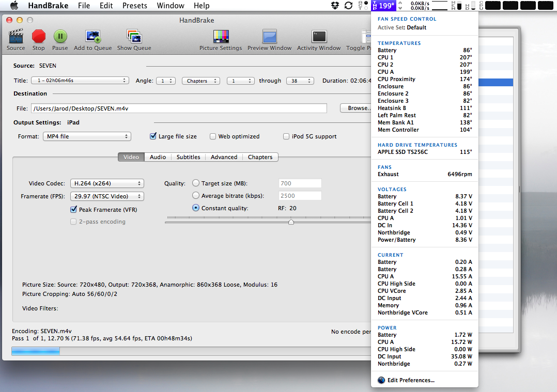Open the Angle dropdown
The width and height of the screenshot is (557, 392).
coord(166,81)
